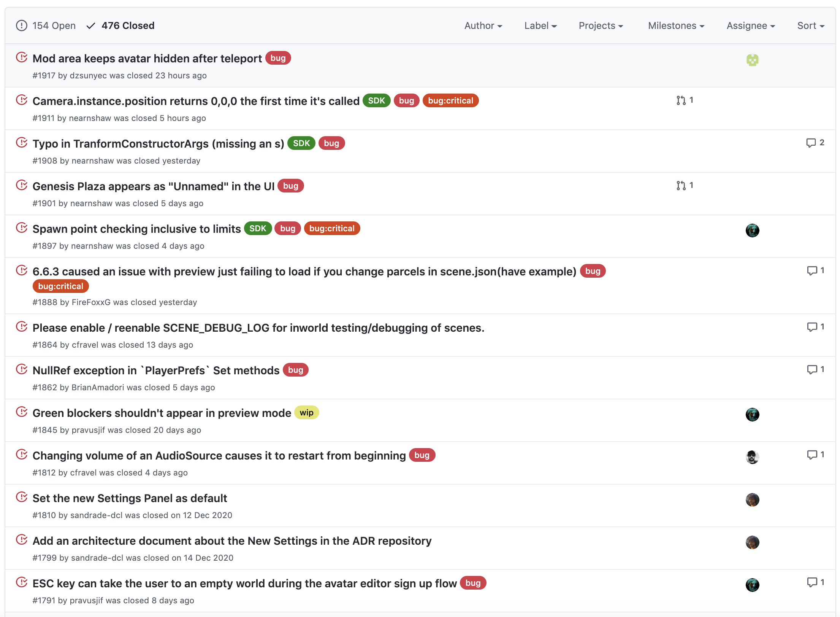Click green assignee avatar on Mod area issue
This screenshot has height=617, width=840.
(752, 60)
